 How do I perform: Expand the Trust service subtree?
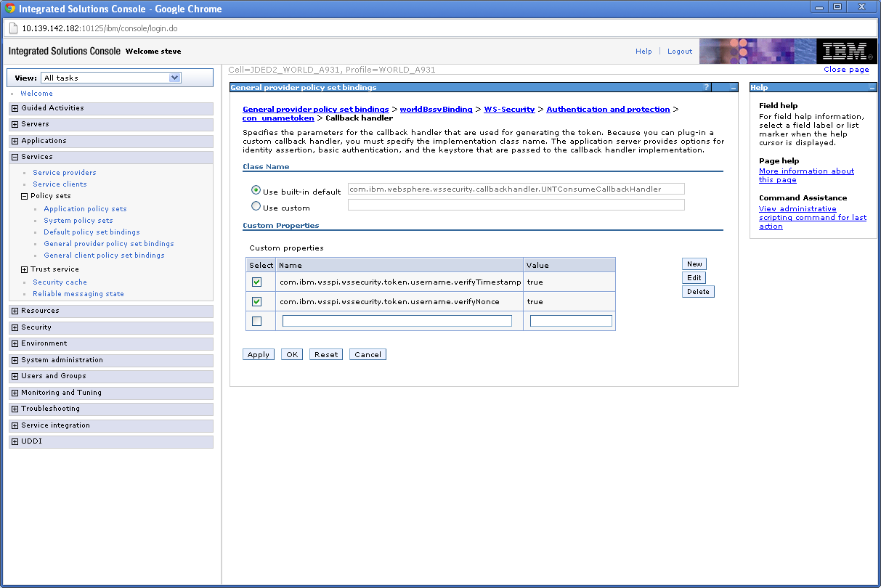(x=24, y=269)
